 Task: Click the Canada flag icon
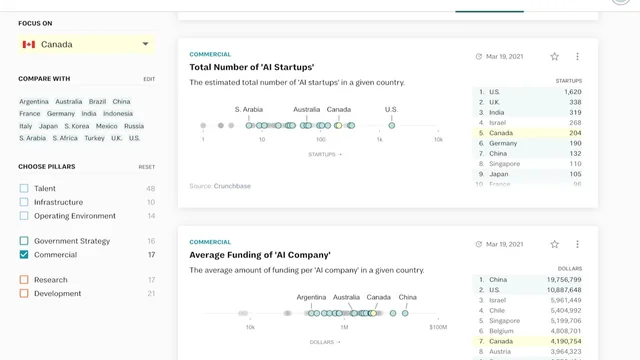(x=29, y=44)
